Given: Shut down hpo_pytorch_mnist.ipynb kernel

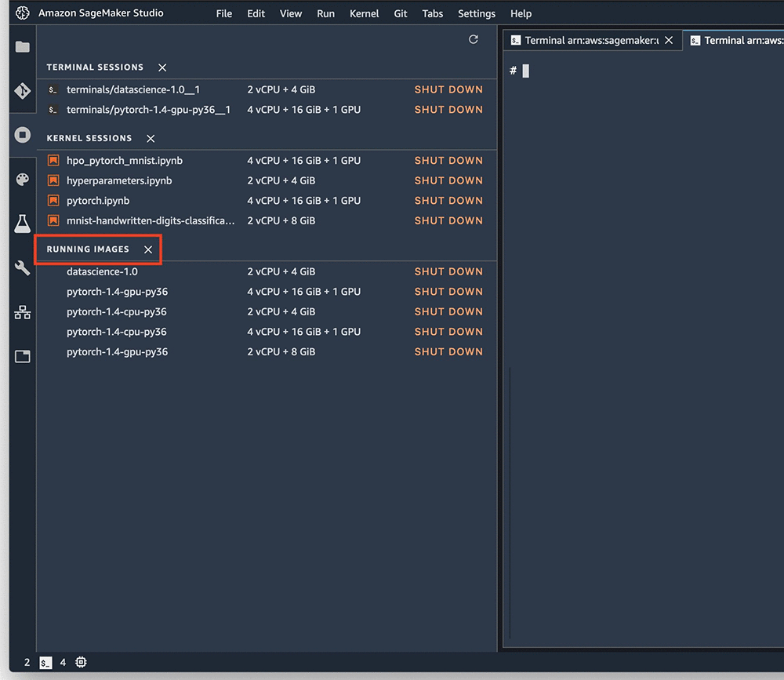Looking at the screenshot, I should pos(448,161).
